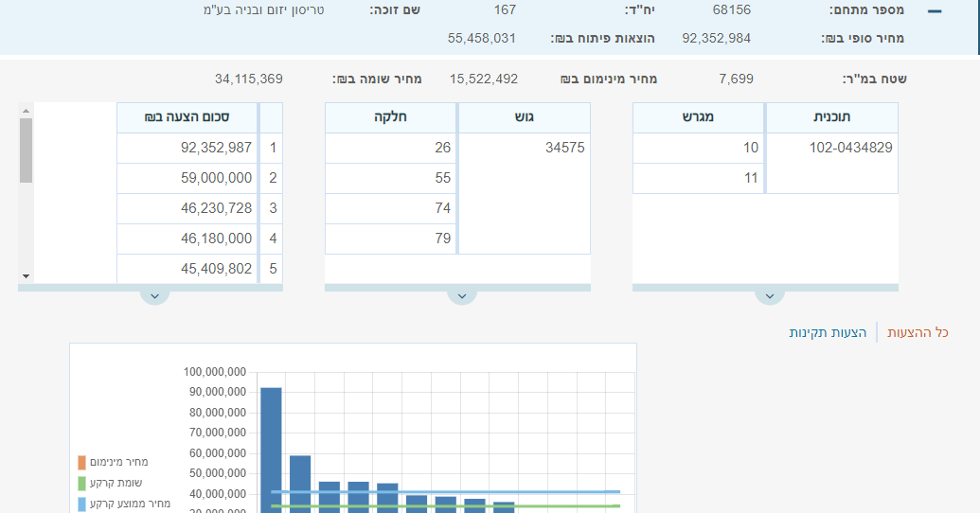Expand the תוכנית and מגרש table chevron
Screen dimensions: 980x513
tap(769, 295)
